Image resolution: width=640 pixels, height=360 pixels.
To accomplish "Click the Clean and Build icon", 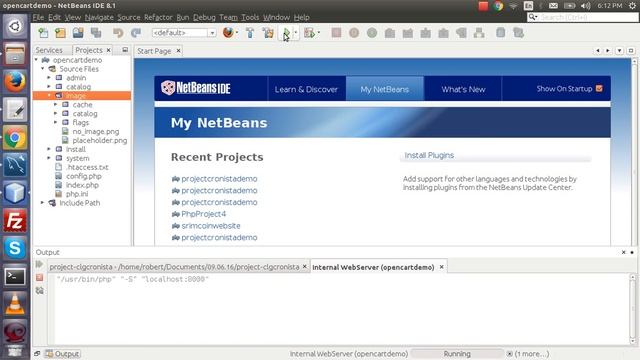I will 268,33.
